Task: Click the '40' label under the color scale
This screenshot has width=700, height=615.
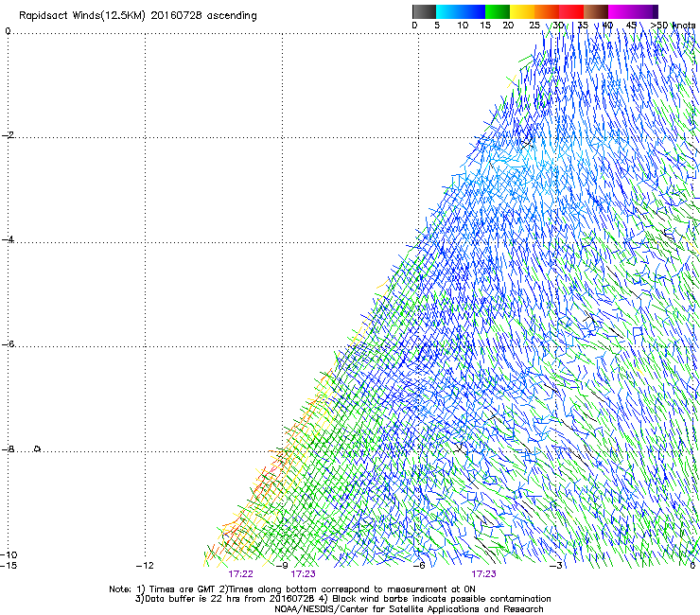Action: coord(607,26)
